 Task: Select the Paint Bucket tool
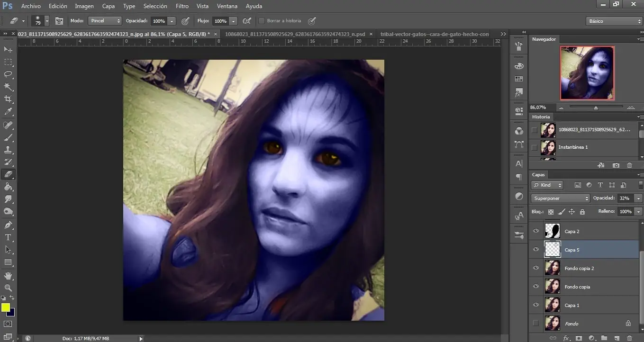[x=8, y=187]
